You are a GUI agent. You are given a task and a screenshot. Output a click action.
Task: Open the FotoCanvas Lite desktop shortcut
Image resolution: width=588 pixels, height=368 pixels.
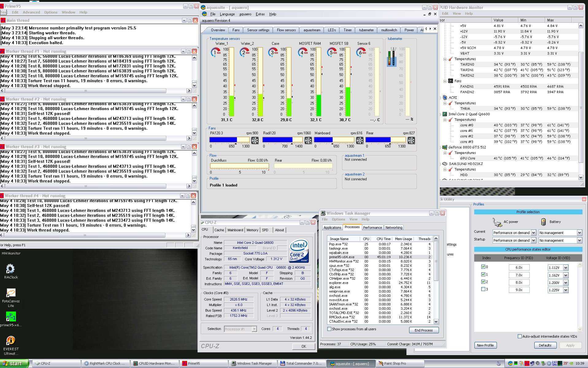[11, 293]
